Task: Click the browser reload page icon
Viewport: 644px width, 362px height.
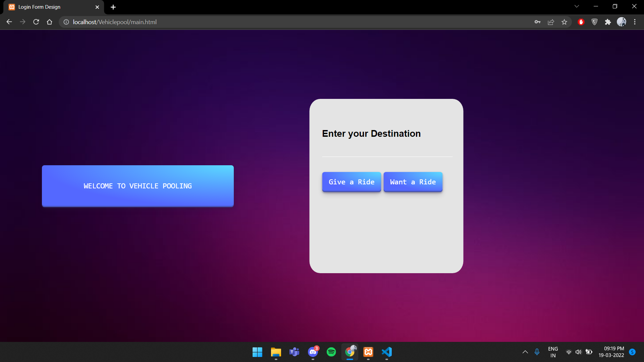Action: click(36, 22)
